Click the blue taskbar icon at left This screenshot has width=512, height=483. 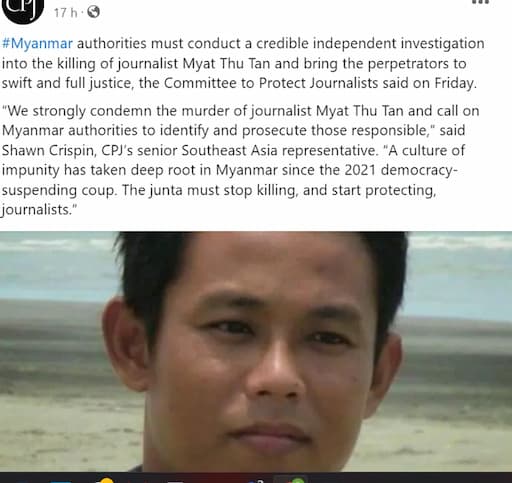(61, 482)
